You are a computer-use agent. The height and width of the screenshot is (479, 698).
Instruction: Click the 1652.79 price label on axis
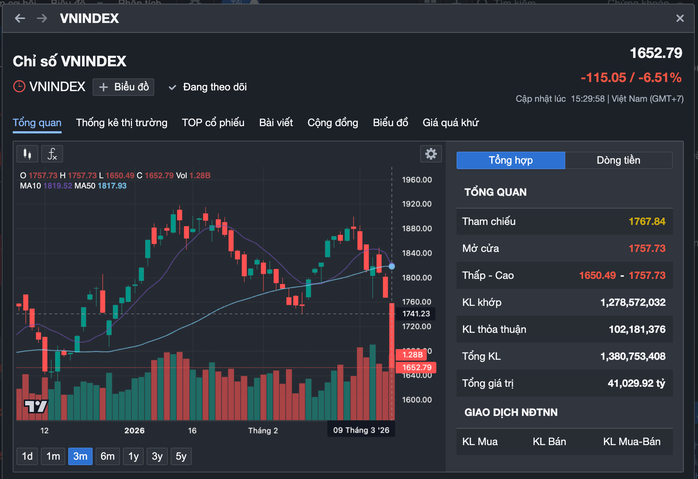[x=415, y=368]
